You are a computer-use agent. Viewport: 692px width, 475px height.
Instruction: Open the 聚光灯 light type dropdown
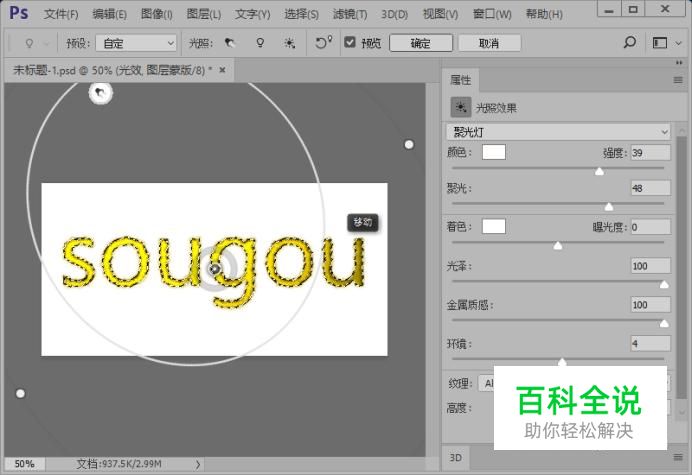(x=558, y=132)
